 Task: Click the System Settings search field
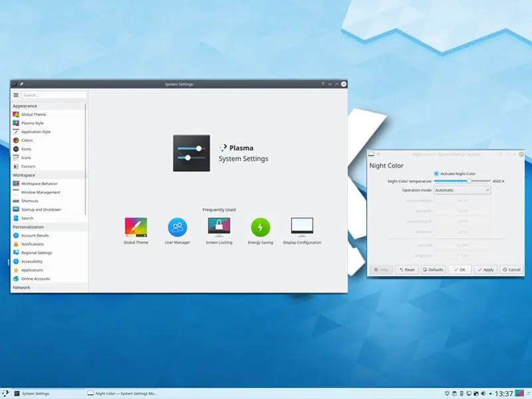(x=55, y=95)
